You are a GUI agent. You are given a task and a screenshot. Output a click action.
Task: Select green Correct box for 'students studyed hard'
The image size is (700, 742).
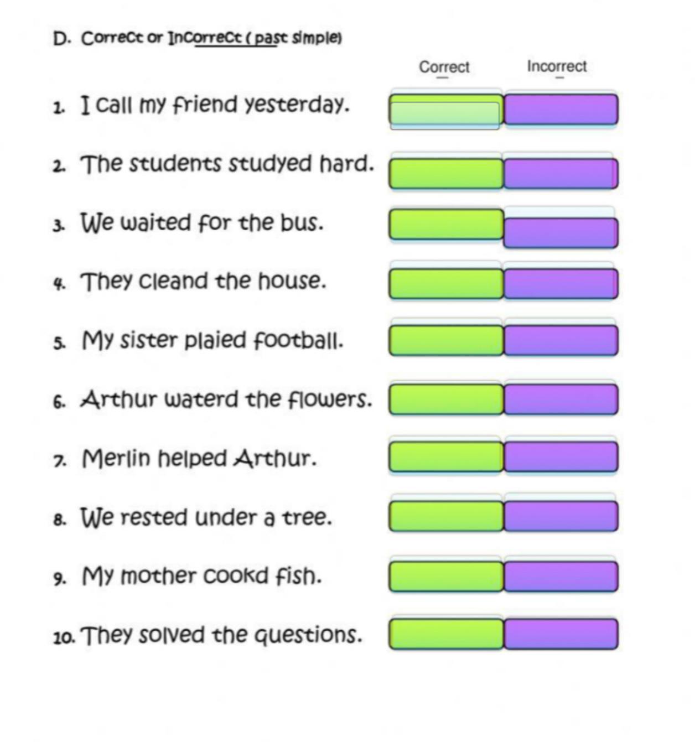pos(446,173)
